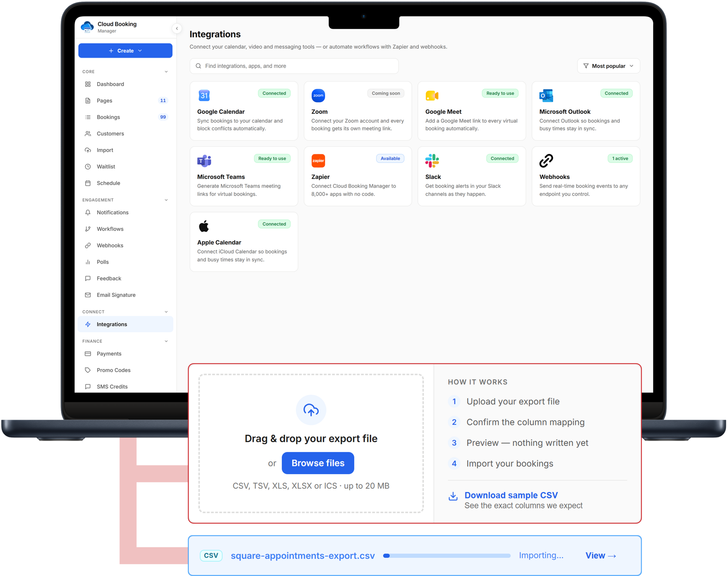Collapse the ENGAGEMENT section chevron
This screenshot has height=576, width=728.
[166, 200]
